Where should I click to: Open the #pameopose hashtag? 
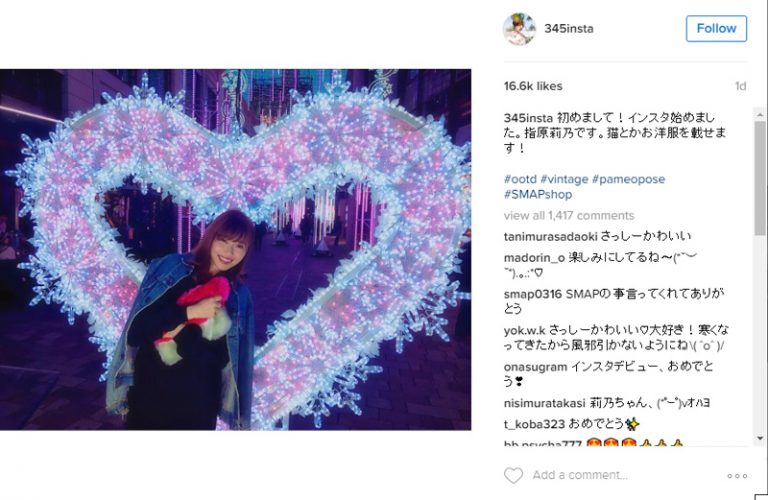[628, 179]
